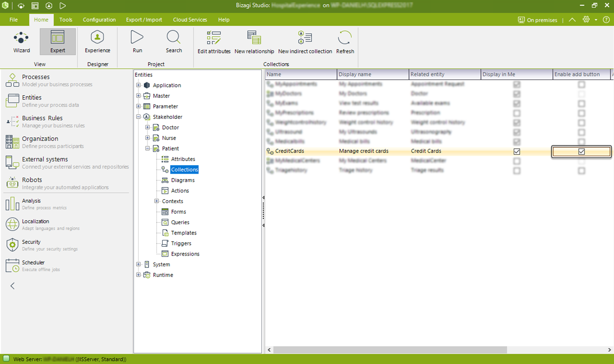614x364 pixels.
Task: Sort by Display name column header
Action: [373, 74]
